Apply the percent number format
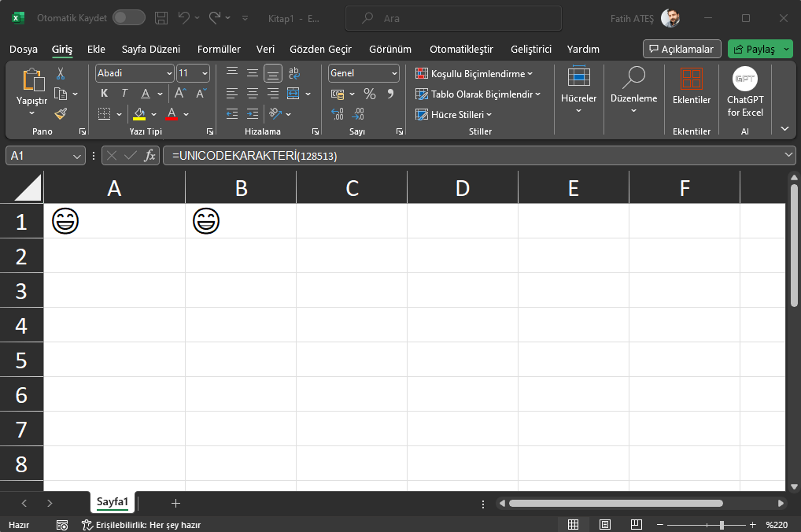The image size is (801, 532). pos(369,92)
